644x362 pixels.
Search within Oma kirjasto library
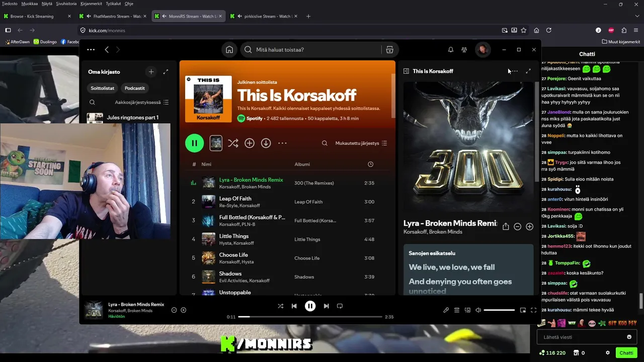tap(92, 102)
